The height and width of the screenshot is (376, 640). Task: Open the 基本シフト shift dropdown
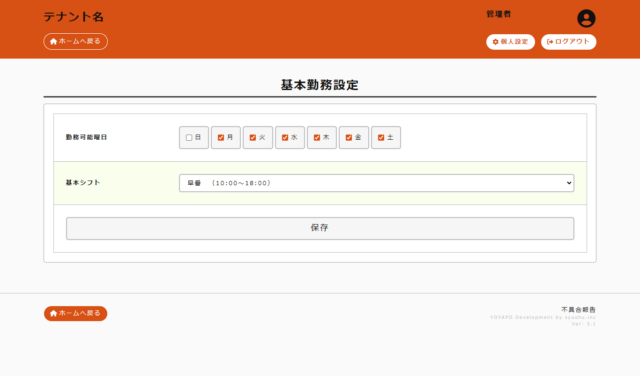[x=376, y=183]
